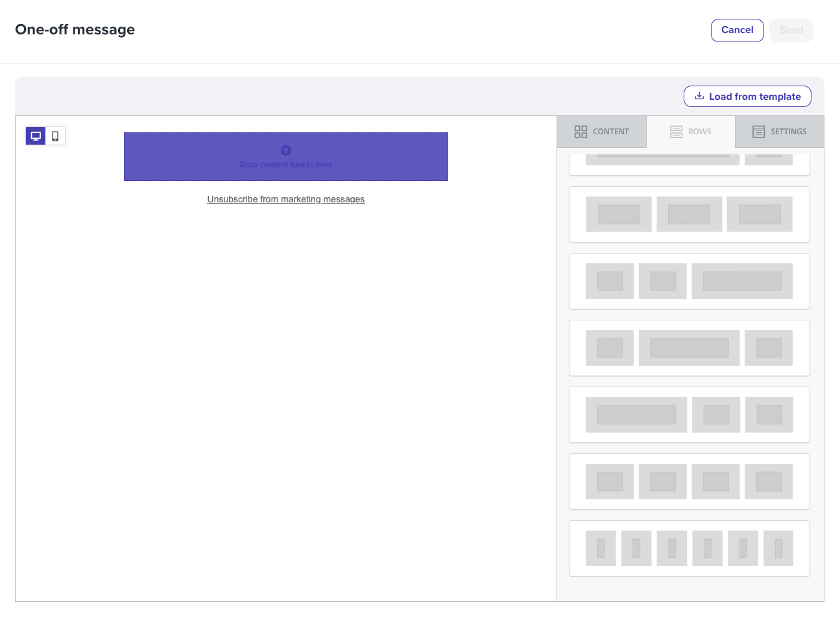Select the ROWS tab
This screenshot has width=840, height=620.
click(690, 131)
